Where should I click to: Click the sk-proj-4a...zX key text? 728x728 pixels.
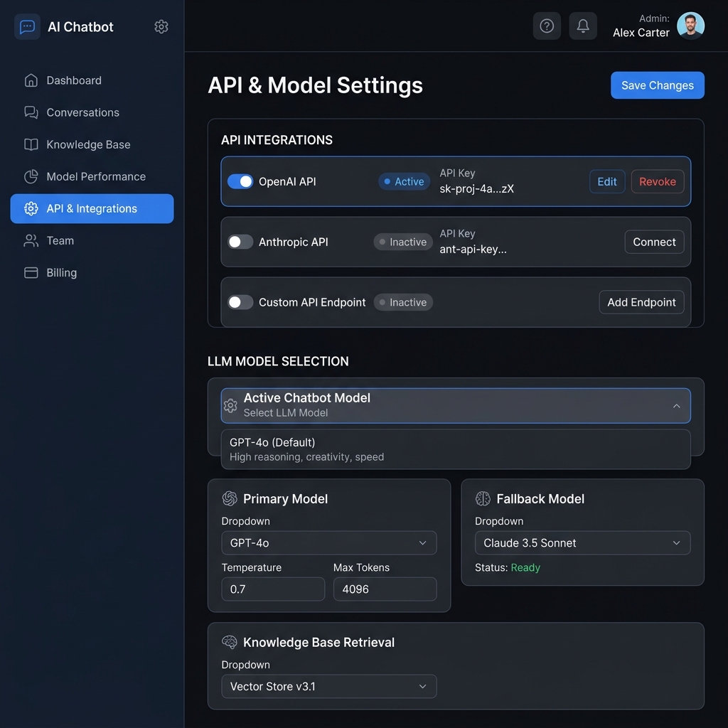(476, 189)
